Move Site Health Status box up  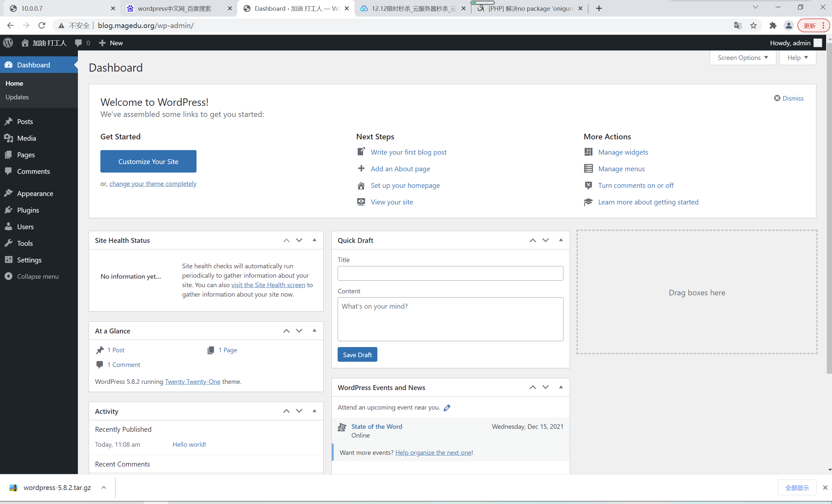tap(286, 240)
